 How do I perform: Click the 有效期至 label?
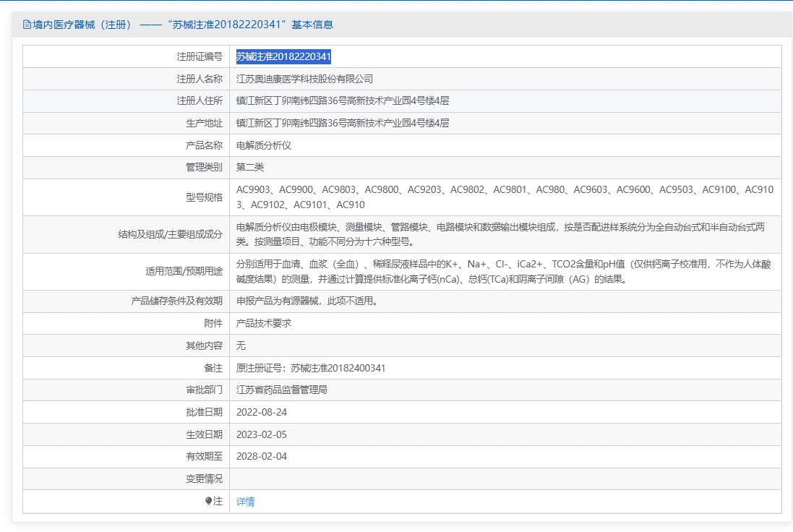click(x=204, y=456)
